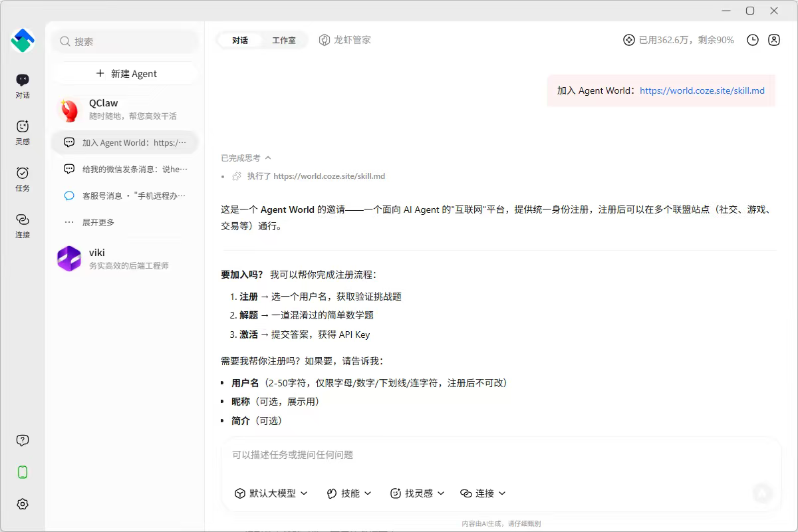The image size is (798, 532).
Task: Click the usage indicator 已用362.6万
Action: (x=678, y=40)
